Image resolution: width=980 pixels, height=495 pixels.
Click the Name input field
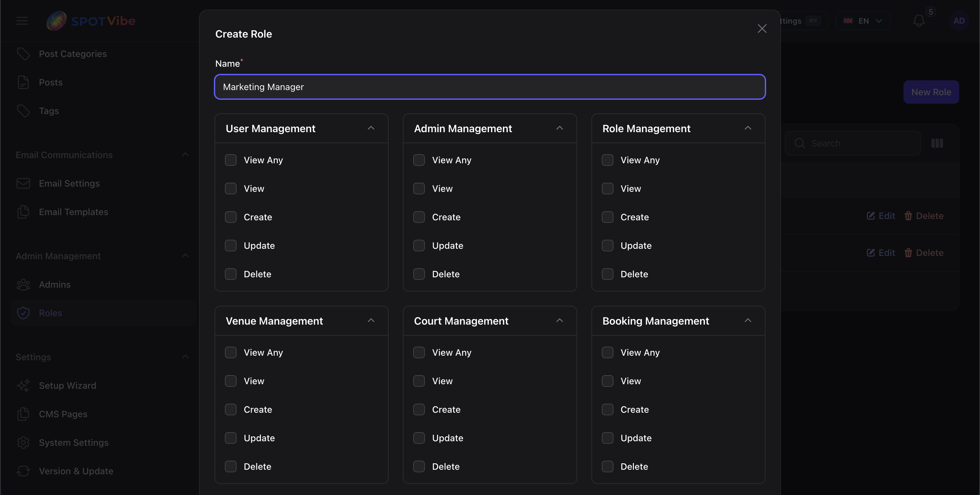pos(490,87)
